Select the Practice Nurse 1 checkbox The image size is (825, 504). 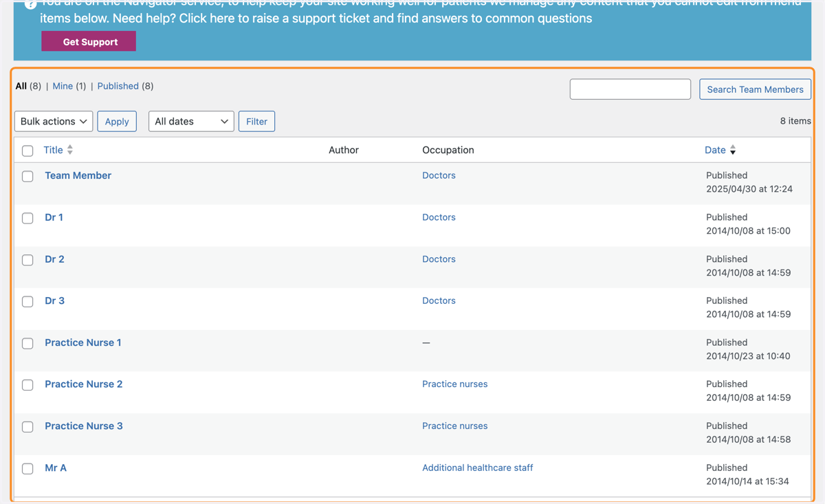click(x=27, y=343)
